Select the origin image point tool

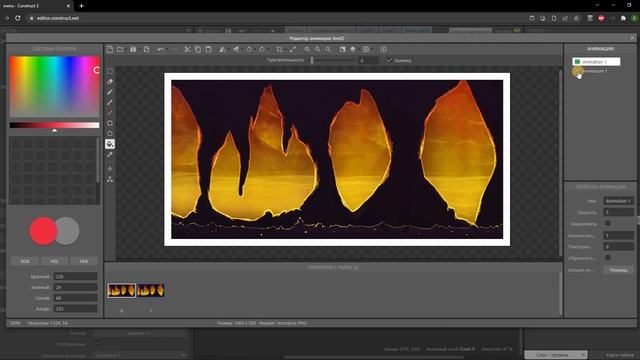[110, 169]
